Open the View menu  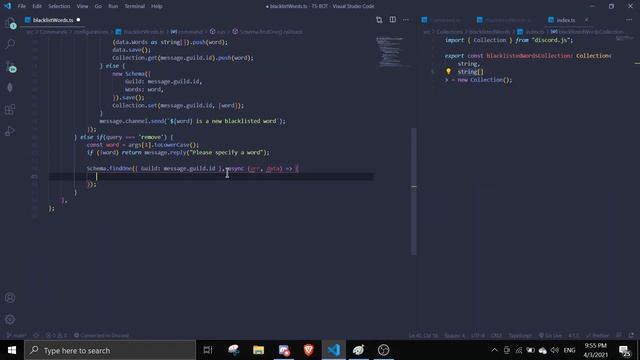click(x=82, y=6)
